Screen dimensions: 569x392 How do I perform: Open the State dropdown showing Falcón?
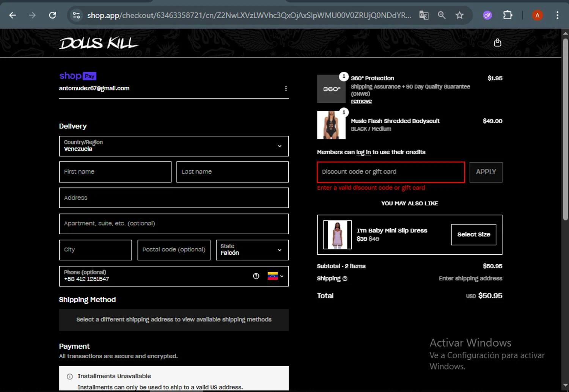252,250
